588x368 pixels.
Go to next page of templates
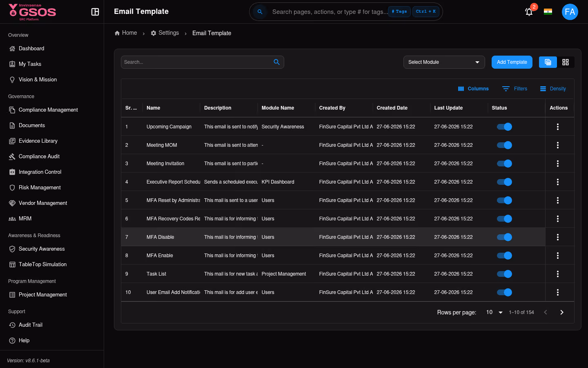[562, 312]
